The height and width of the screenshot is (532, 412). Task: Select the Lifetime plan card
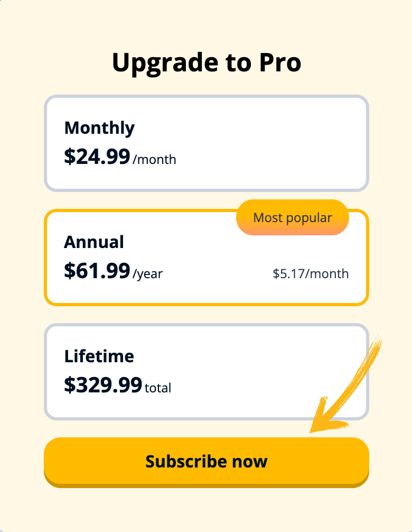(206, 371)
